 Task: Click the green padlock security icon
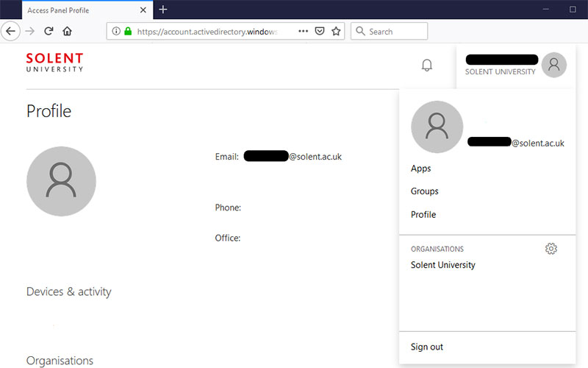128,31
